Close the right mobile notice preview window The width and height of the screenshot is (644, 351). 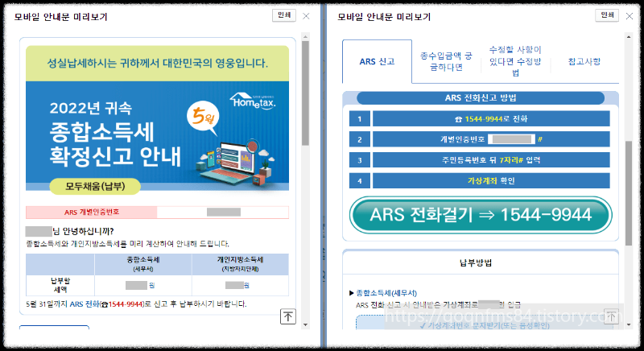point(630,16)
